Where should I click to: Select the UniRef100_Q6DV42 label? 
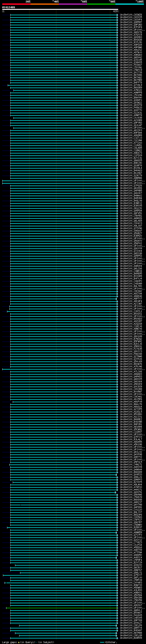click(x=131, y=58)
